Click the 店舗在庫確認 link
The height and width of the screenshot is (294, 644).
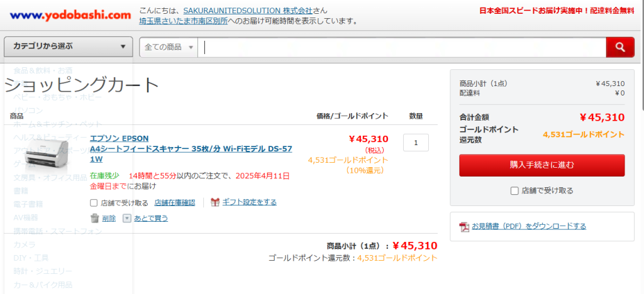[175, 202]
